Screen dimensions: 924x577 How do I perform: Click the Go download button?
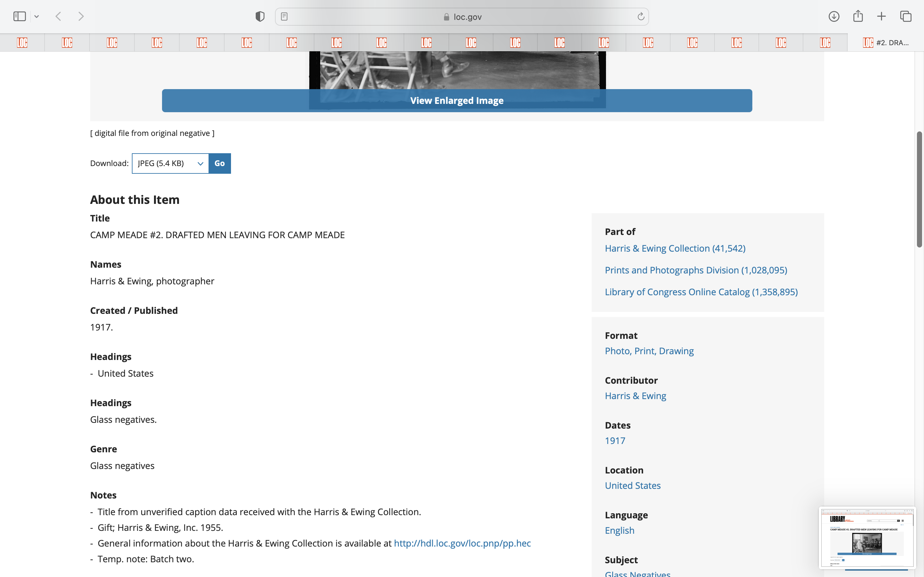pyautogui.click(x=219, y=163)
